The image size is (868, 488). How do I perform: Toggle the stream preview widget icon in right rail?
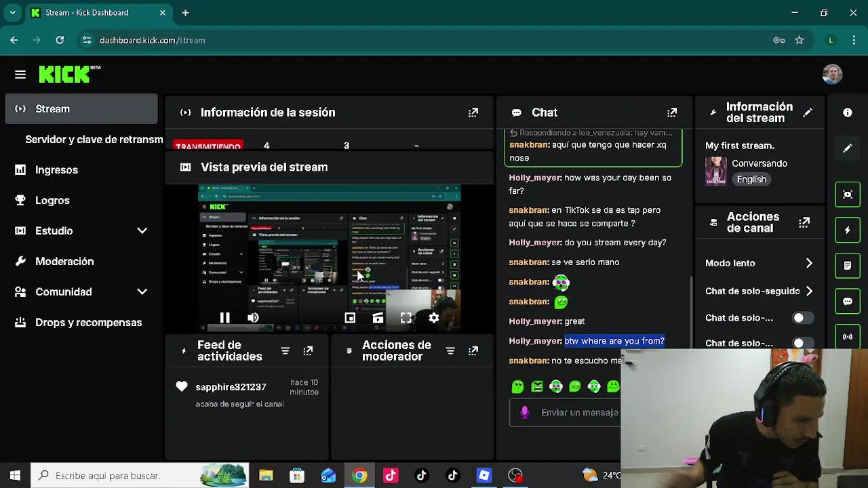click(848, 195)
